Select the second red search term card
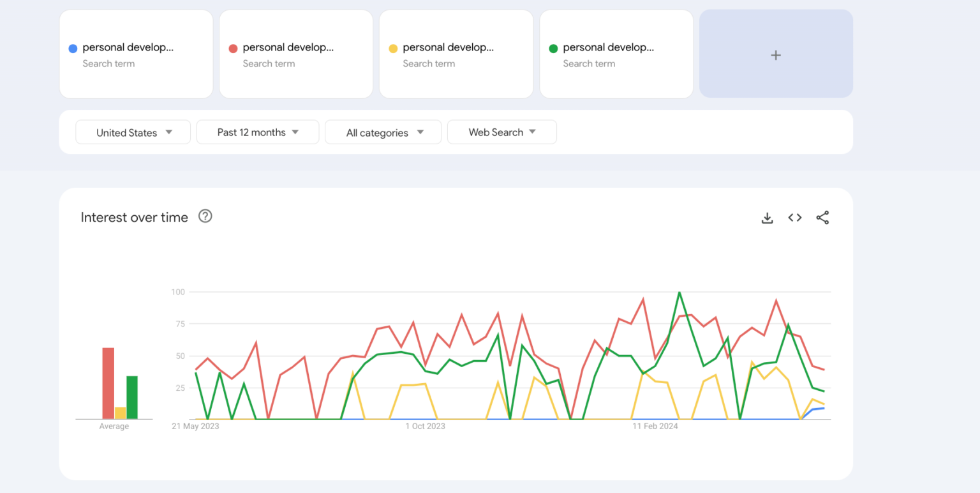This screenshot has width=980, height=493. coord(296,54)
